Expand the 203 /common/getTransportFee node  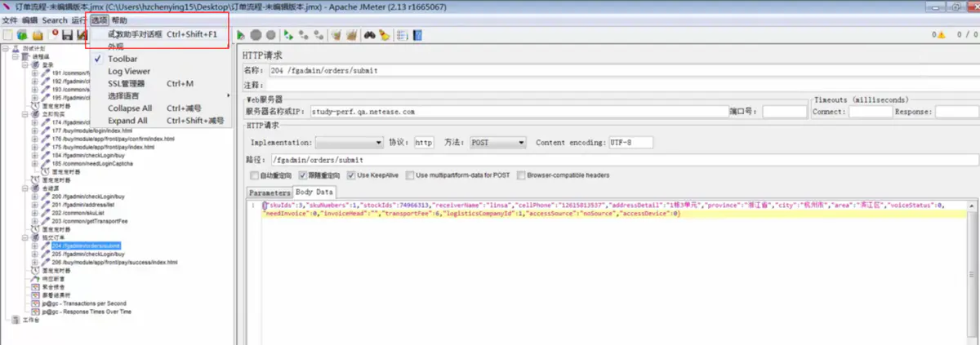(x=34, y=221)
